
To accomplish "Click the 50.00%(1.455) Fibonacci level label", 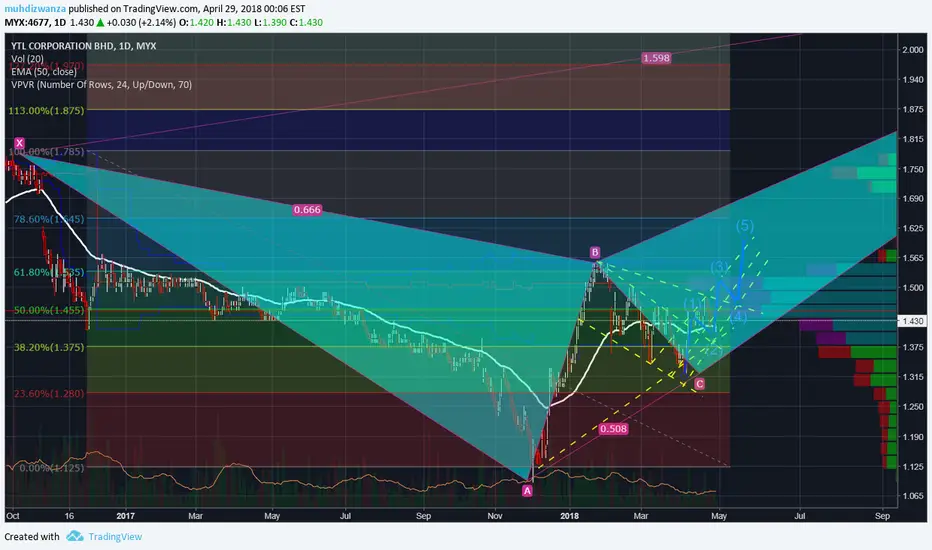I will (49, 310).
